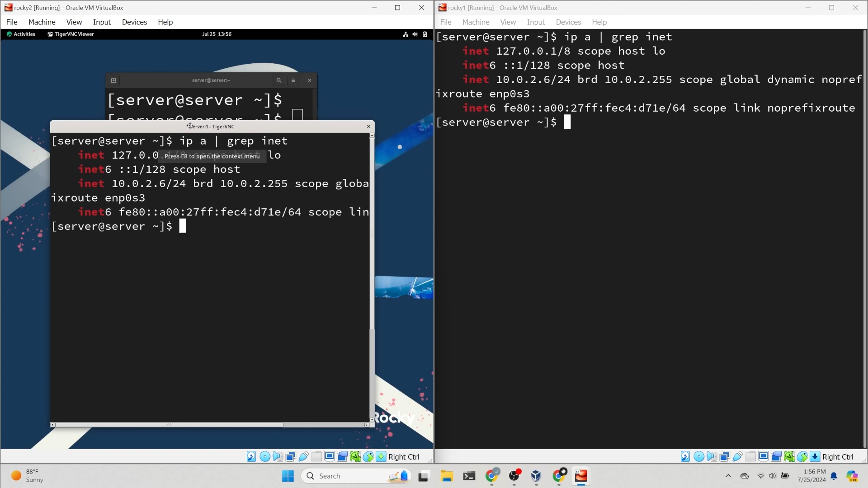Click the USB devices icon in rocky2 status bar
The width and height of the screenshot is (868, 488).
tap(303, 456)
